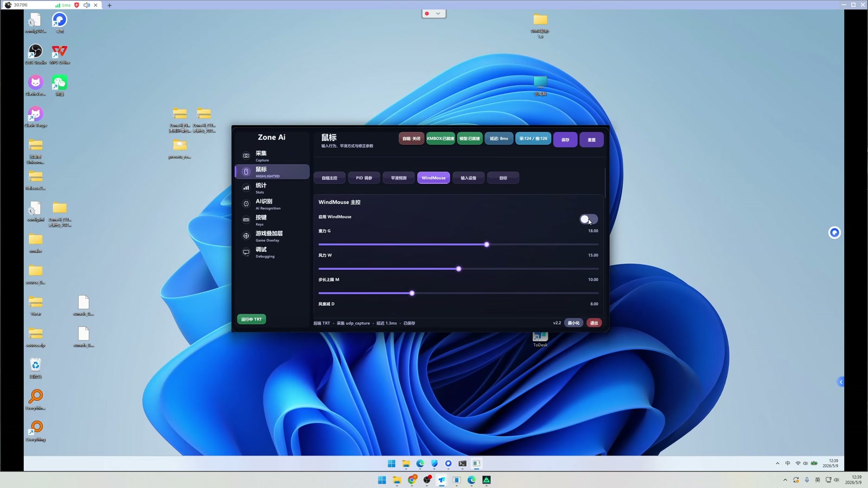The width and height of the screenshot is (868, 488).
Task: Click the 15.00 value of 风力 W
Action: pyautogui.click(x=593, y=255)
